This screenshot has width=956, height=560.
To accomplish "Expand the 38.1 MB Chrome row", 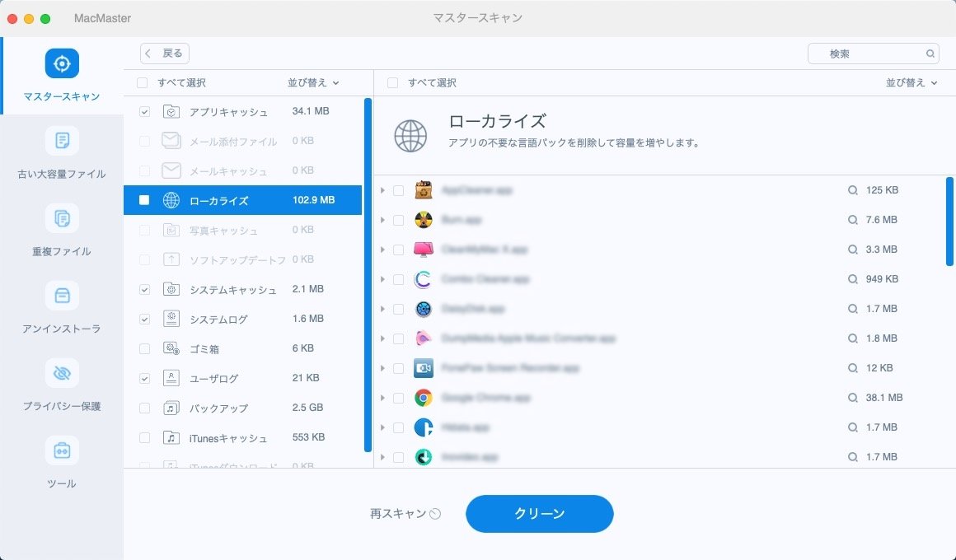I will 382,397.
